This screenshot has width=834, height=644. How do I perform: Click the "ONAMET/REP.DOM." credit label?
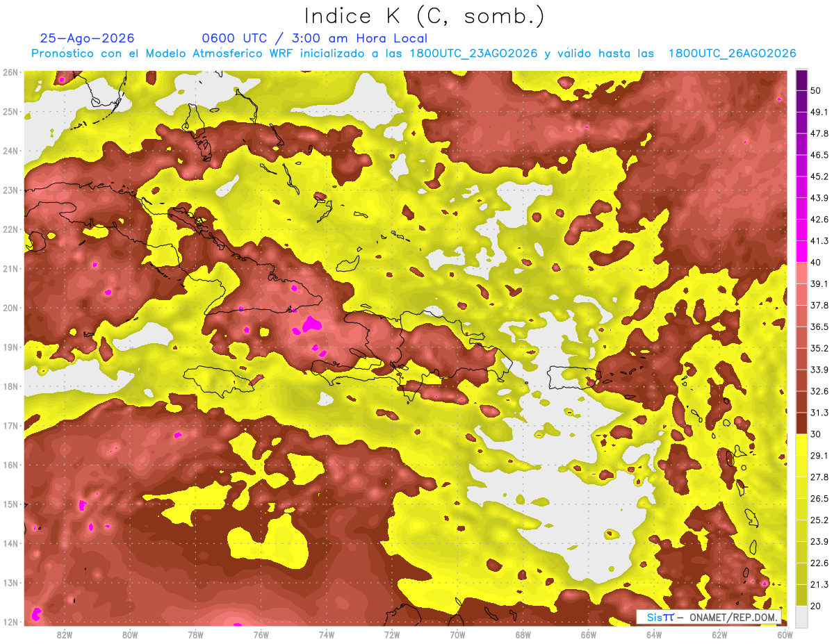click(x=733, y=617)
